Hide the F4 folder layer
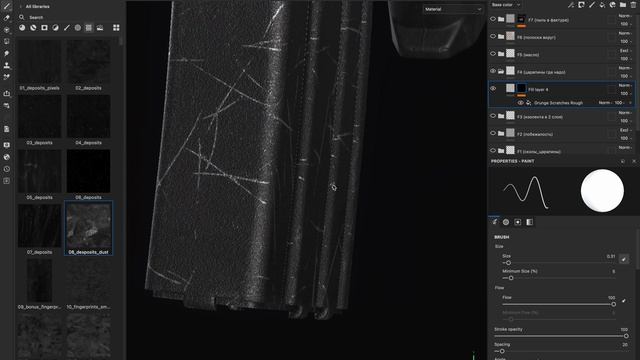 [493, 71]
